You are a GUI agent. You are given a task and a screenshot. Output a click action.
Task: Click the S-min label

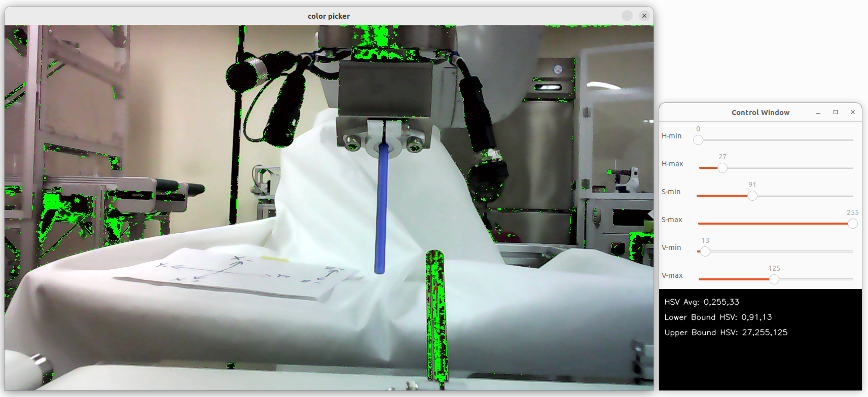671,192
